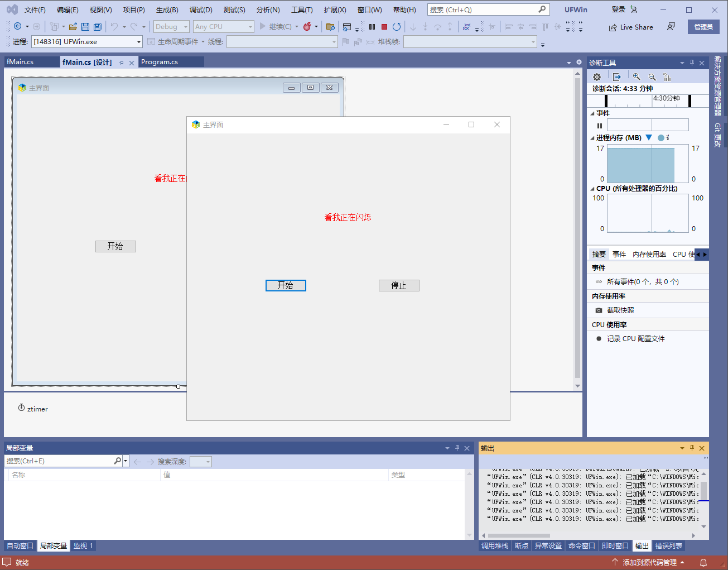The width and height of the screenshot is (728, 570).
Task: Click the feedback icon beside Live Share
Action: coord(671,26)
